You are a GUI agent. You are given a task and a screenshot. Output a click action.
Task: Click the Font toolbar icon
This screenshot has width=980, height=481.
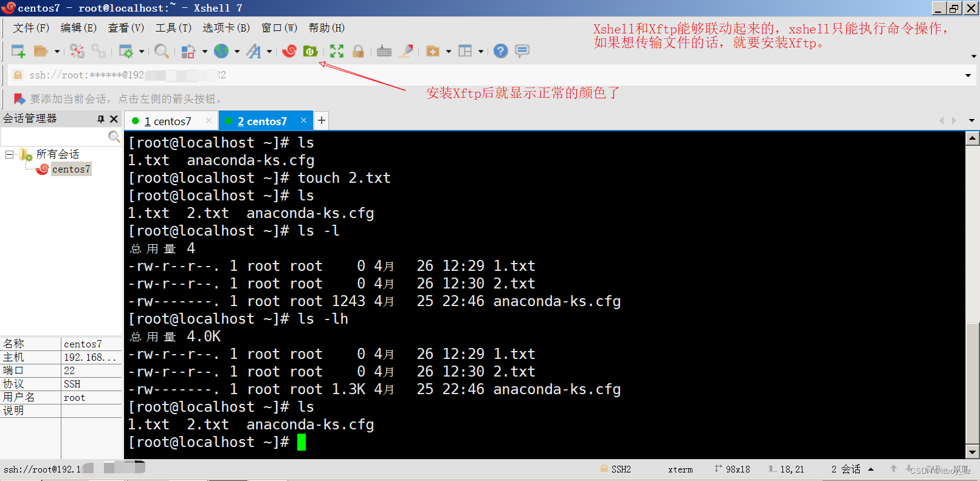coord(254,51)
